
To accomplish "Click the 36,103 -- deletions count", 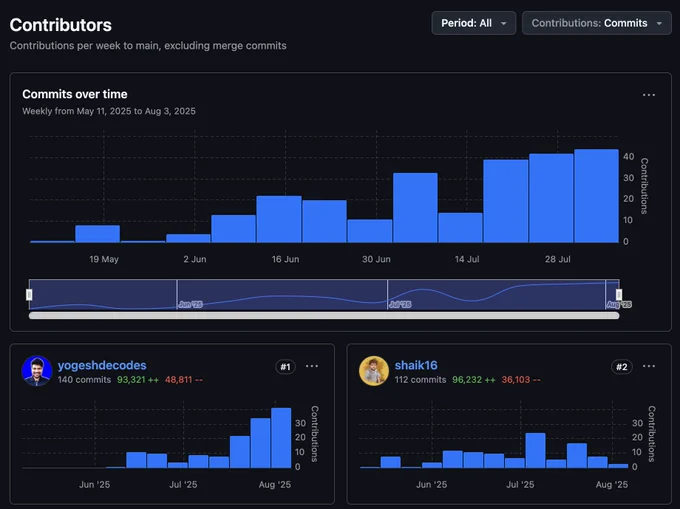I will coord(521,380).
